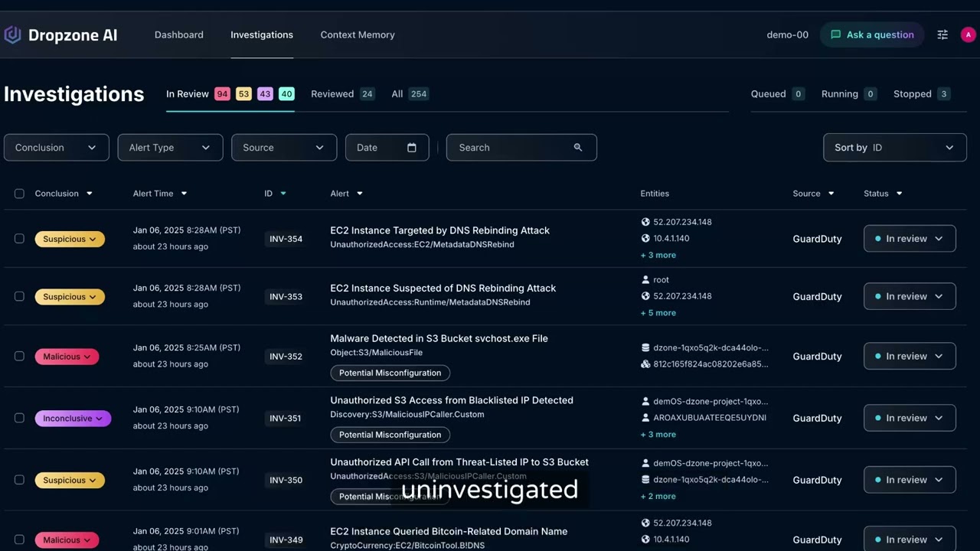Show Running investigations
The width and height of the screenshot is (980, 551).
click(x=848, y=94)
